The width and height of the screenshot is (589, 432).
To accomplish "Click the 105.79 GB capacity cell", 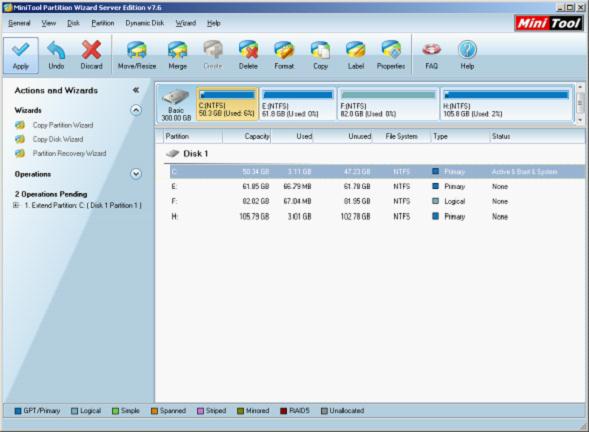I will tap(254, 216).
